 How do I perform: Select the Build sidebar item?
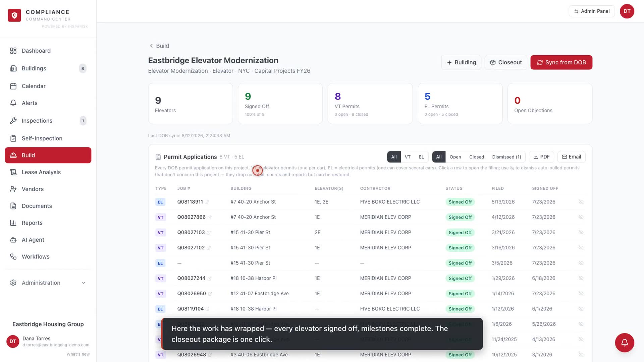coord(48,155)
